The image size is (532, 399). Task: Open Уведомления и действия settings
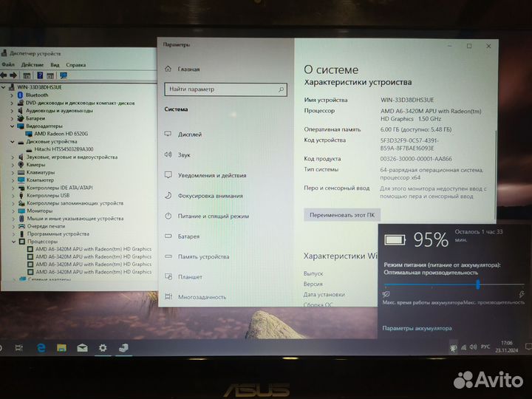pos(212,175)
